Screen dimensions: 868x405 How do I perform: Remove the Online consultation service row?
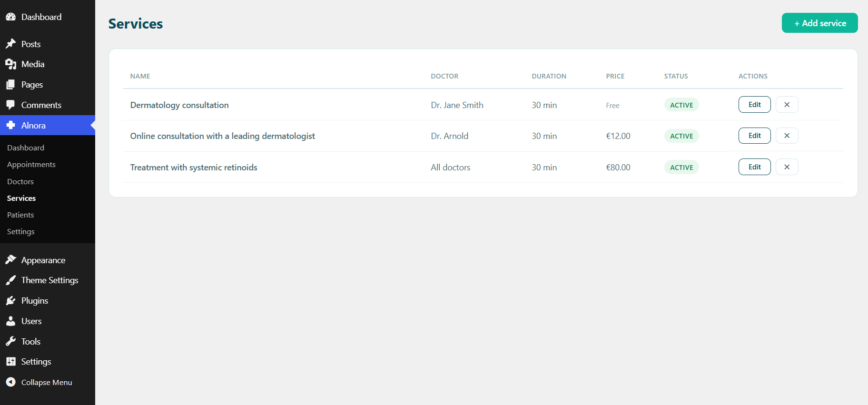click(x=787, y=136)
